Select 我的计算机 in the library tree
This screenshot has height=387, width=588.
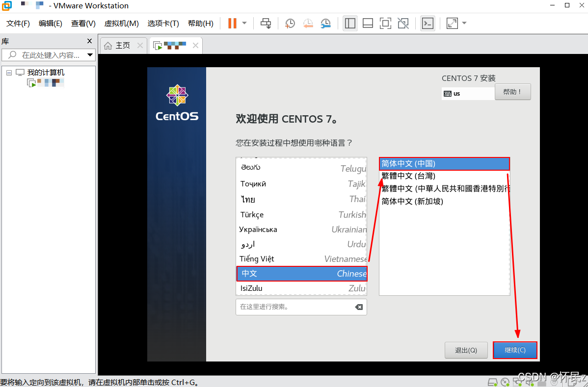coord(46,72)
